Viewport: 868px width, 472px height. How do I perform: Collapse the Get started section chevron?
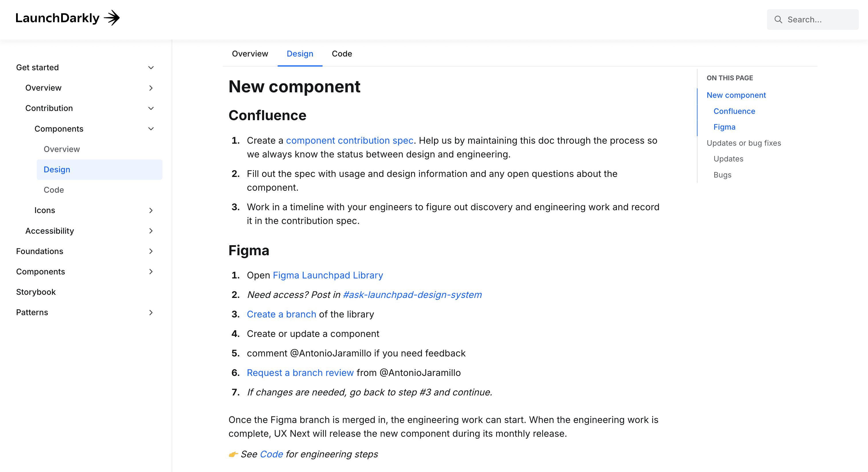(x=151, y=68)
